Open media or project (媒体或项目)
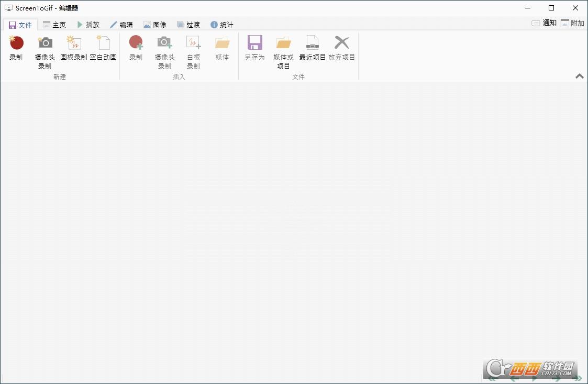 283,52
